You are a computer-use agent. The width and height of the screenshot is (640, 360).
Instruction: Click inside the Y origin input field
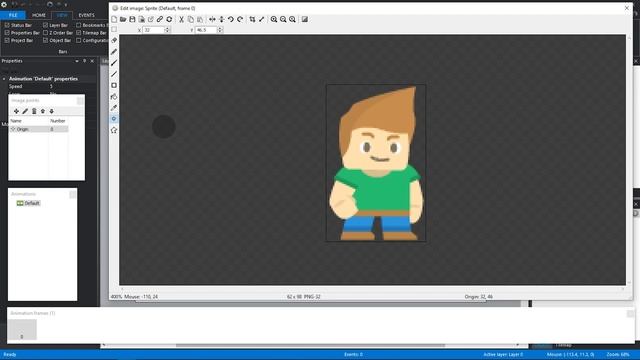pyautogui.click(x=206, y=30)
